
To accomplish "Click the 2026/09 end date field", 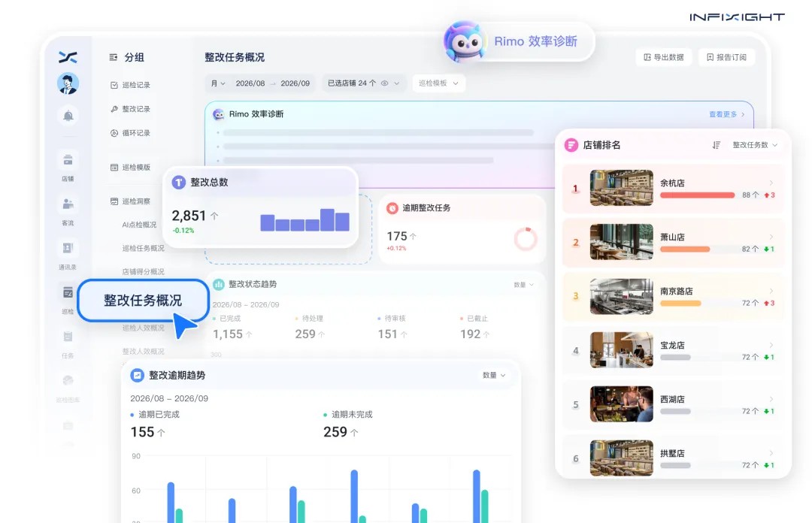I will 295,83.
